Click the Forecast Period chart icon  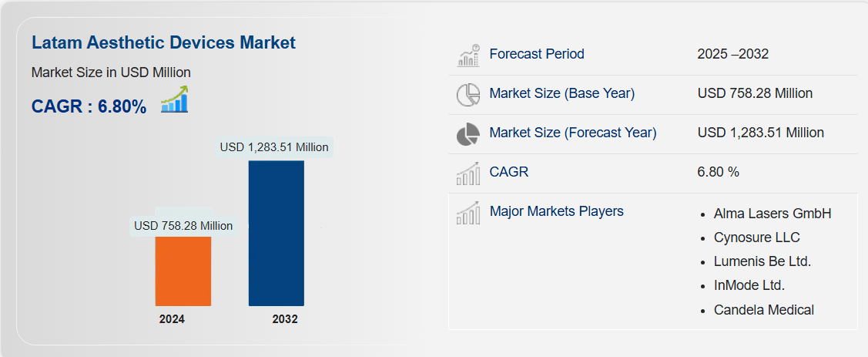click(x=468, y=56)
